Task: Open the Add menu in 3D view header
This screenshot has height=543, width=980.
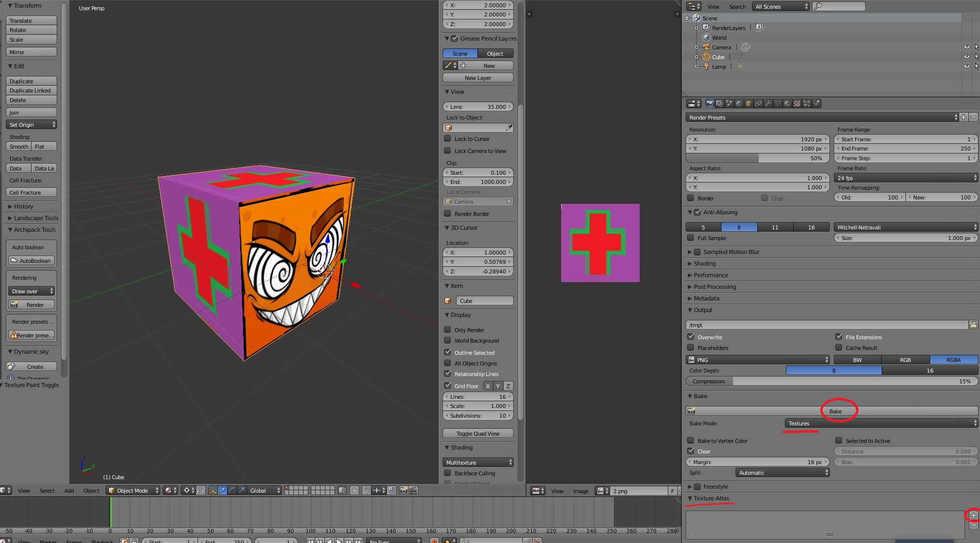Action: [x=69, y=490]
